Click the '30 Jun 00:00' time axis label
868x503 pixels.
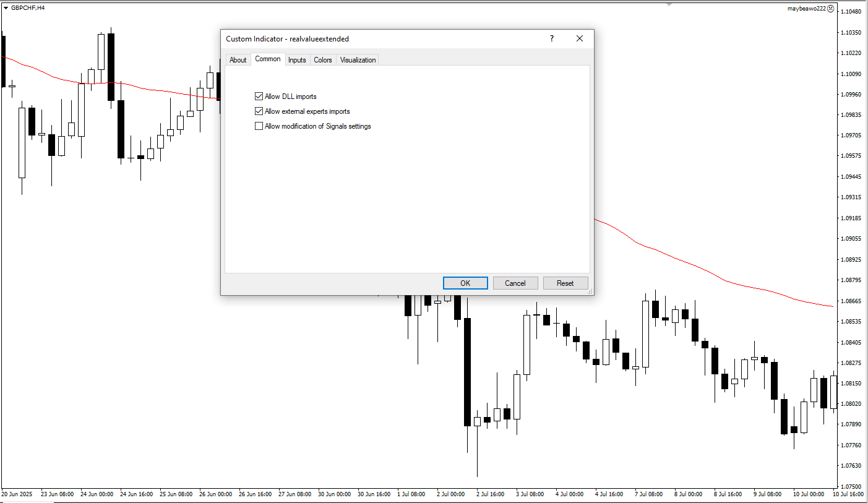[x=335, y=494]
